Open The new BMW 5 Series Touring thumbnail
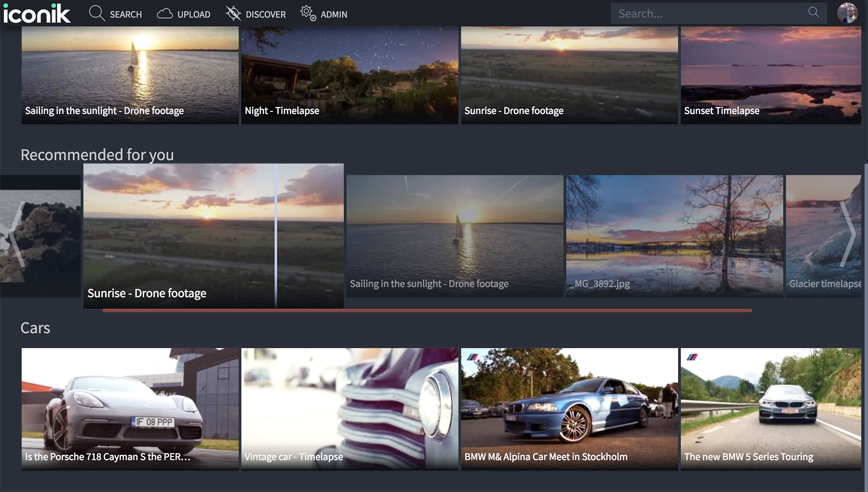 [x=771, y=409]
